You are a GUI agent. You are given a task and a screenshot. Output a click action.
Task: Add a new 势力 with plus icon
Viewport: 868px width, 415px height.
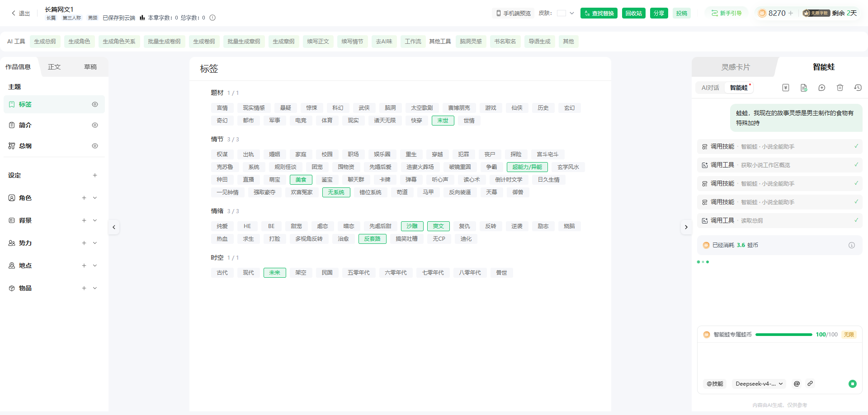click(84, 243)
